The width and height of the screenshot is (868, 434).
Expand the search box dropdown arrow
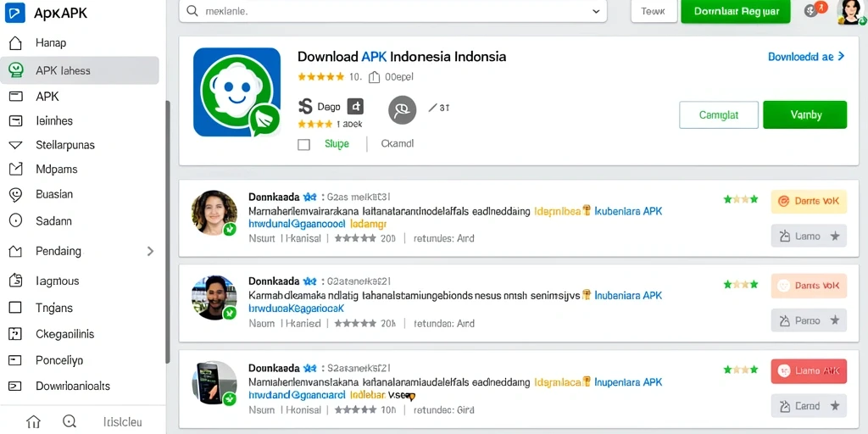[596, 11]
